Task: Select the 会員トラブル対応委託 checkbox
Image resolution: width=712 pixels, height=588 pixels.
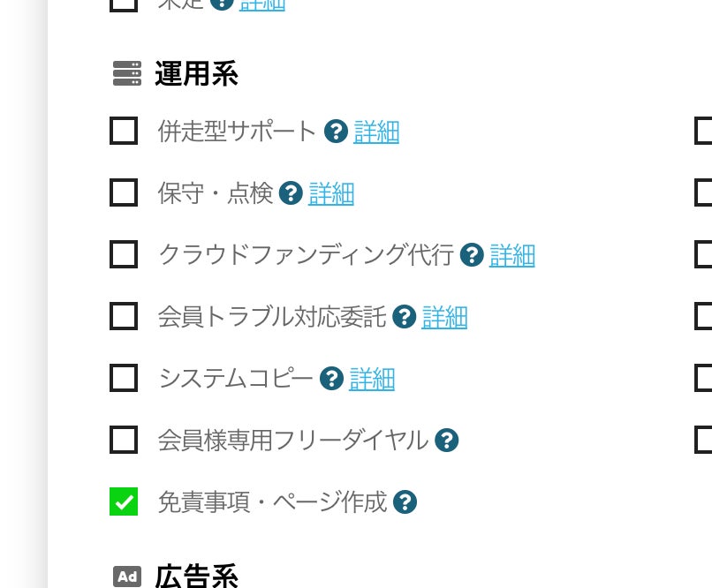Action: pos(124,316)
